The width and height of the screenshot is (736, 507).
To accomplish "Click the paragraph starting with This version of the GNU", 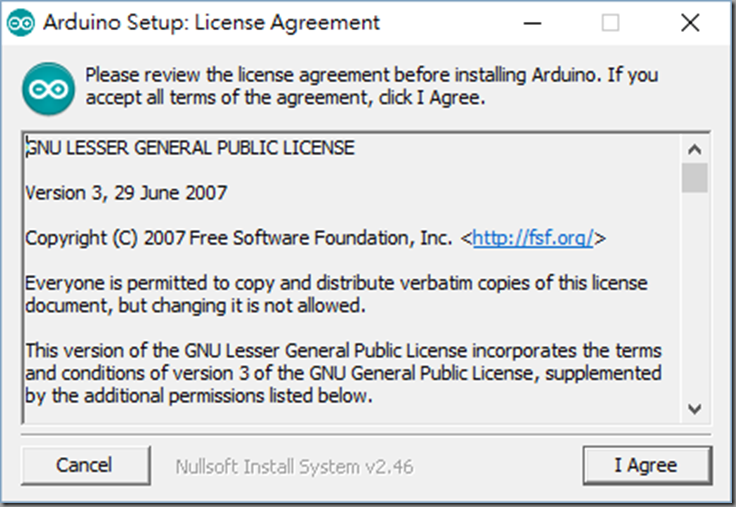I will coord(344,373).
